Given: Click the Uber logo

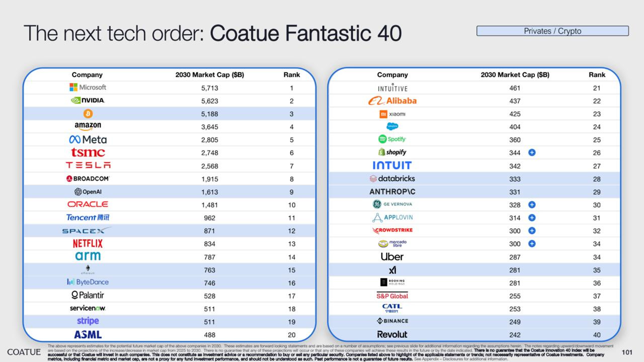Looking at the screenshot, I should [x=392, y=256].
